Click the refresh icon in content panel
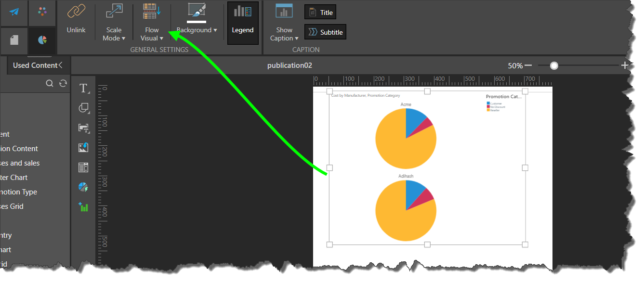The width and height of the screenshot is (644, 282). [x=63, y=83]
